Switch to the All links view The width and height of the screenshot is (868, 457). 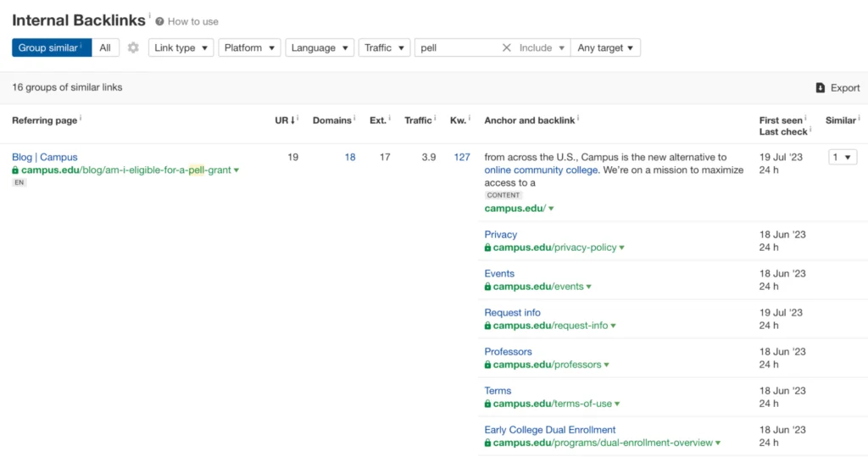click(105, 47)
